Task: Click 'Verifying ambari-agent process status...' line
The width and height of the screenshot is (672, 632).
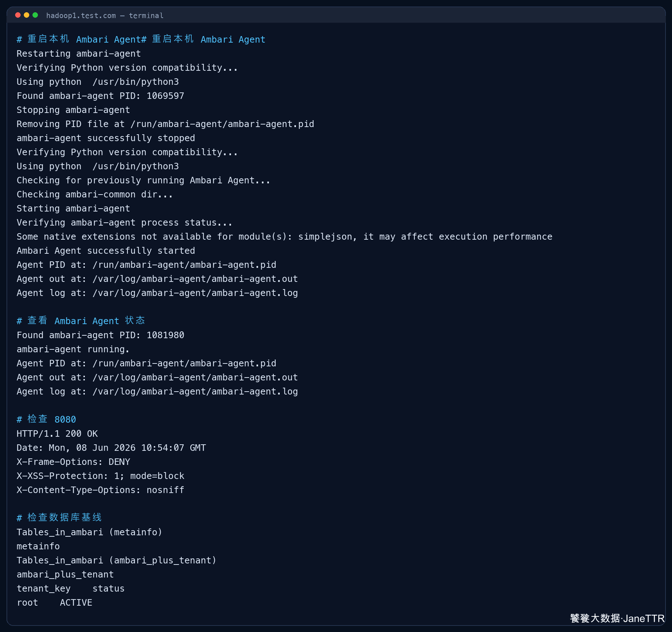Action: [125, 223]
